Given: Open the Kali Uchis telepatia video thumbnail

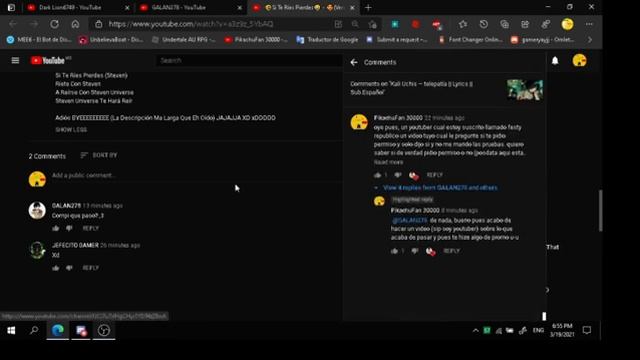Looking at the screenshot, I should 525,90.
